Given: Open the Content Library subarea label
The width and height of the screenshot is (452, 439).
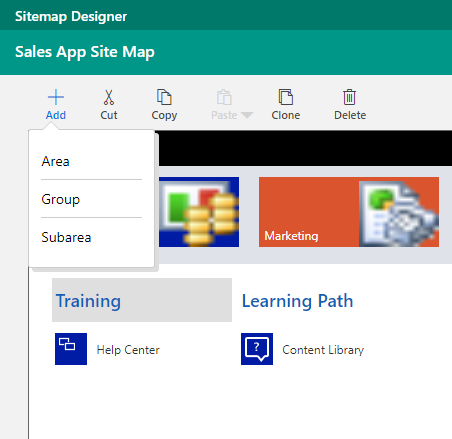Looking at the screenshot, I should click(323, 350).
